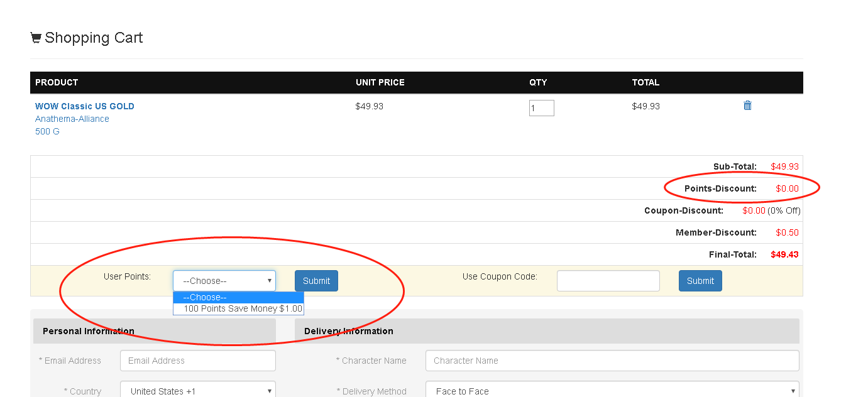Click the UNIT PRICE column header
This screenshot has height=397, width=868.
tap(380, 82)
